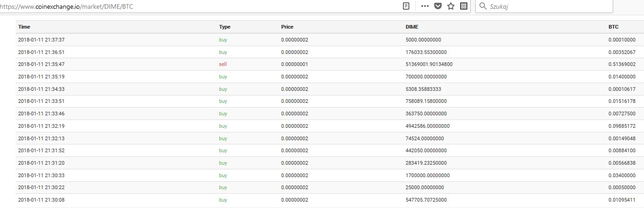Select timestamp 2018-01-11 21:33:51
The image size is (644, 209).
41,101
